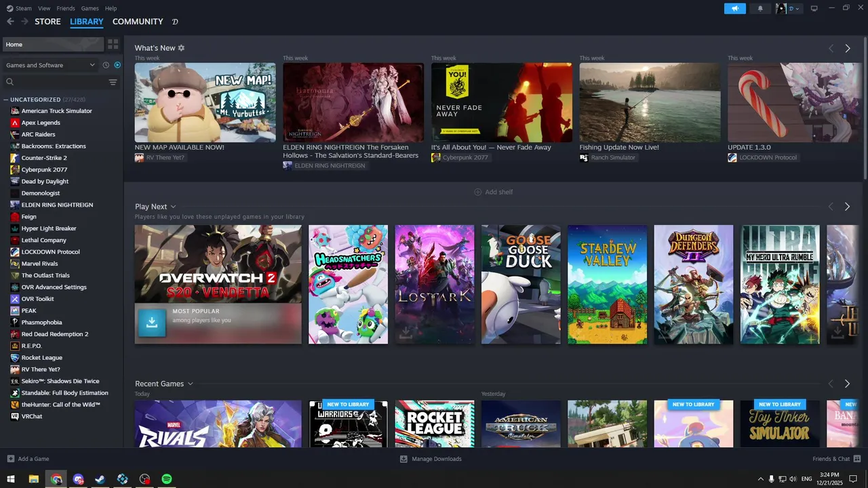This screenshot has height=488, width=868.
Task: Open advanced filter options in search bar
Action: [113, 82]
